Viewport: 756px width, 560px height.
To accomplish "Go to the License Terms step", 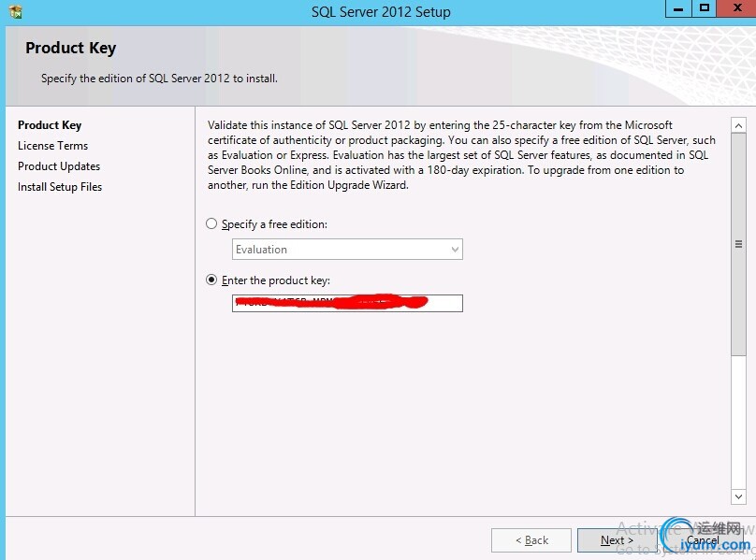I will click(x=53, y=146).
